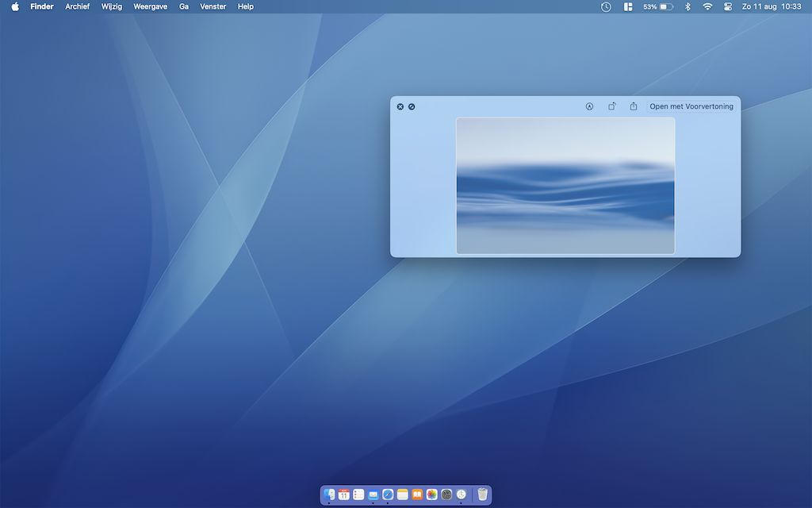Open the Apple menu
The width and height of the screenshot is (812, 508).
point(15,6)
